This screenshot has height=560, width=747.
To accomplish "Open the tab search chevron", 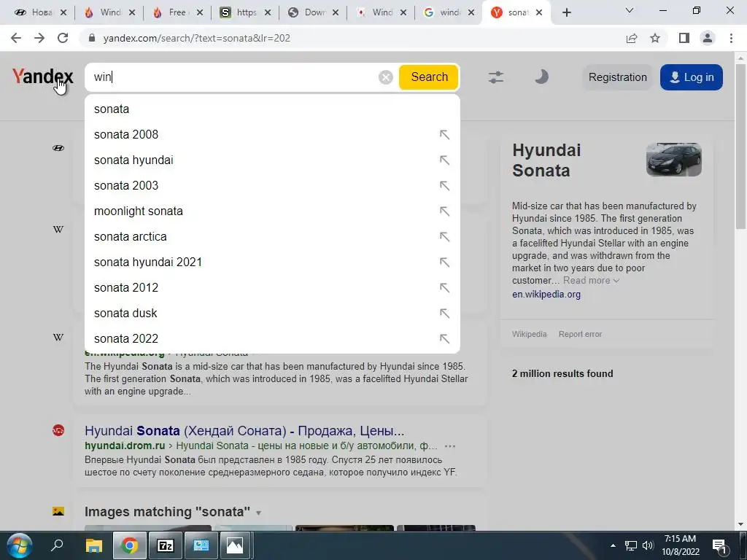I will [x=630, y=10].
